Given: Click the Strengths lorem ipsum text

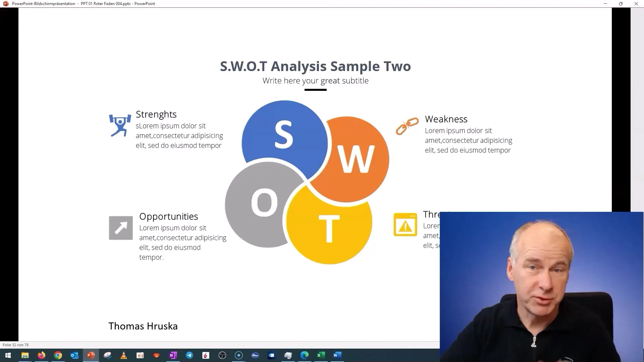Looking at the screenshot, I should [179, 136].
